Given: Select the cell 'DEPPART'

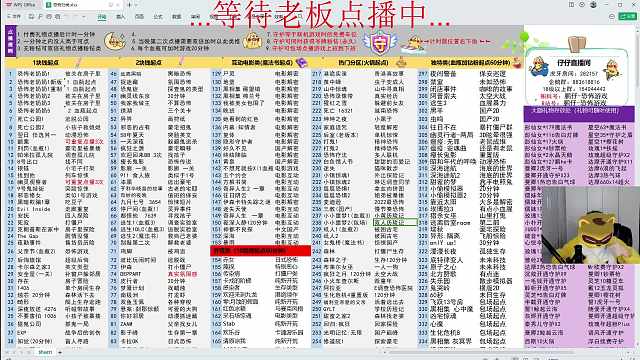Looking at the screenshot, I should pos(131,274).
